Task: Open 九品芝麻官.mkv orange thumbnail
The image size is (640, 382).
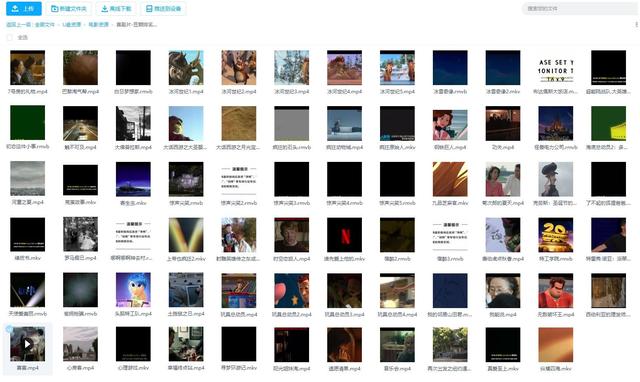Action: coord(450,179)
